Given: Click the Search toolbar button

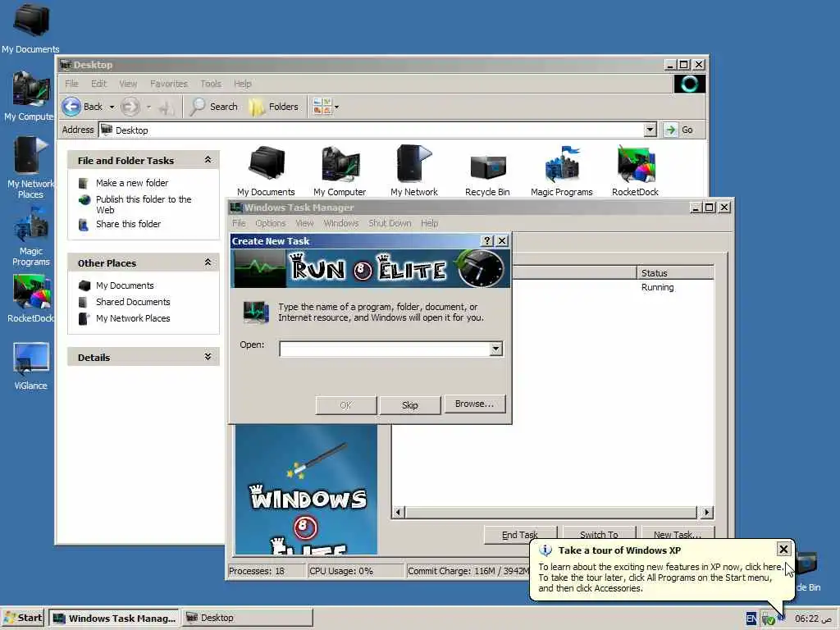Looking at the screenshot, I should coord(214,107).
